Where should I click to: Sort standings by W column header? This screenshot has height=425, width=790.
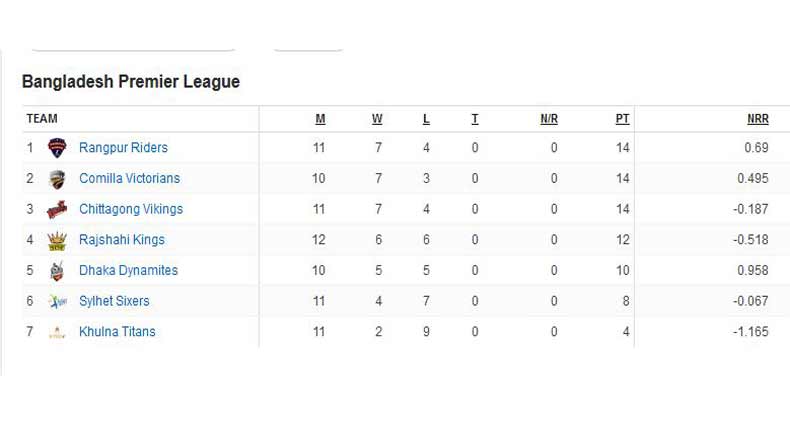(377, 119)
